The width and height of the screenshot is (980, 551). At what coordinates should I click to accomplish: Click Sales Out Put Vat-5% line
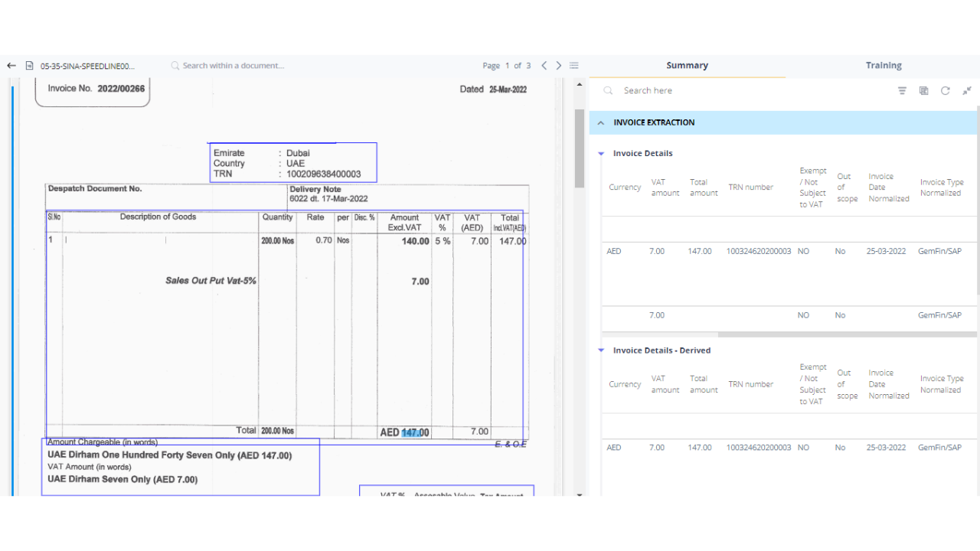[x=211, y=281]
